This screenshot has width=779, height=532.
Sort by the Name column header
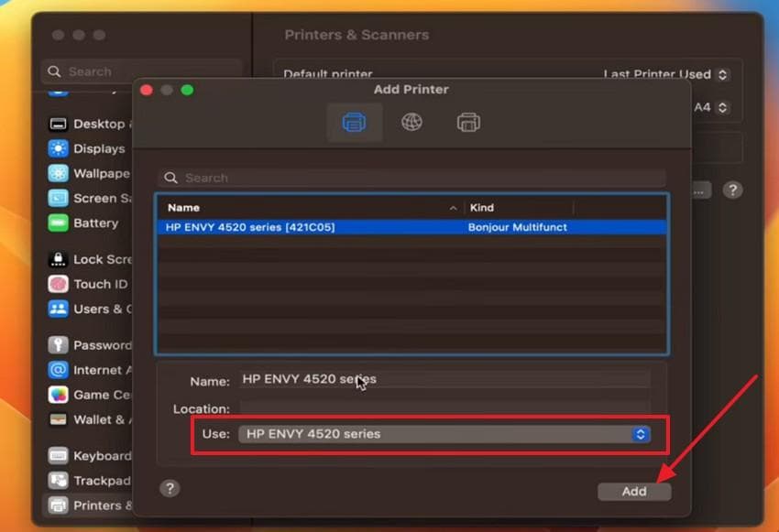tap(312, 208)
